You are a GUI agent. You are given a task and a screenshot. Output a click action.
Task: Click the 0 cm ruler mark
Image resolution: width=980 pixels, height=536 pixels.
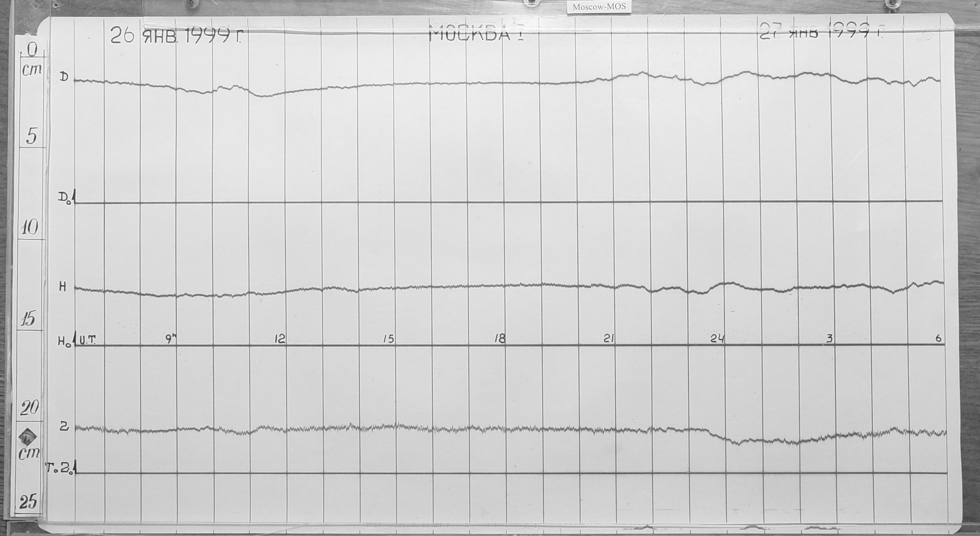click(33, 49)
